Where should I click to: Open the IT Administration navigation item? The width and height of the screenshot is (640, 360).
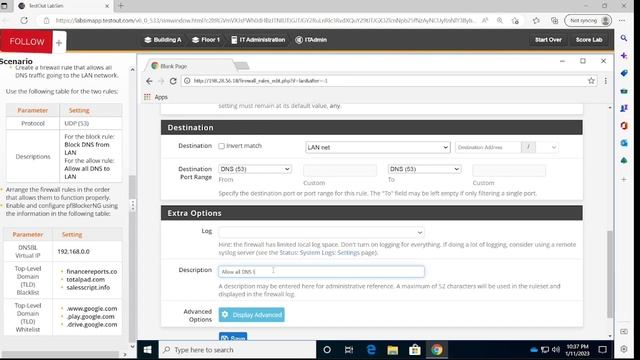[258, 40]
